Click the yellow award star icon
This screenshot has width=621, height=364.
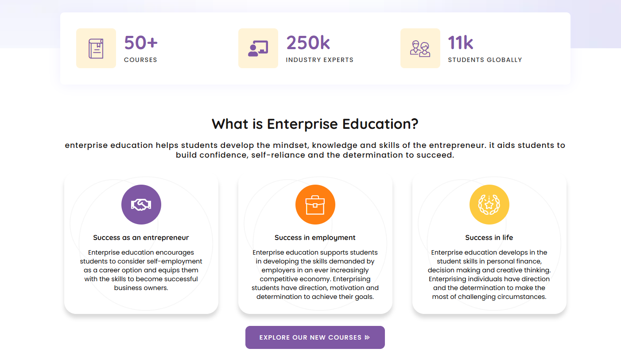pos(489,205)
